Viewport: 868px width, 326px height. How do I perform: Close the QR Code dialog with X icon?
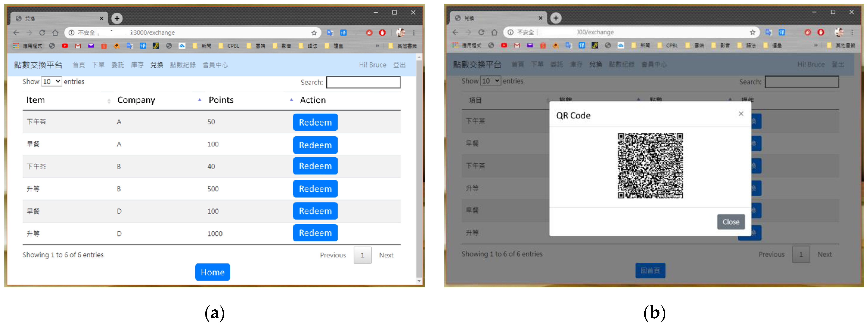741,114
